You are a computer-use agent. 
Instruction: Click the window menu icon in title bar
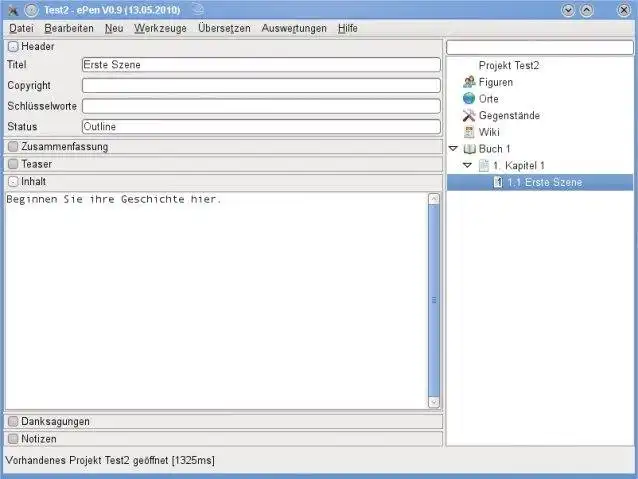[13, 10]
